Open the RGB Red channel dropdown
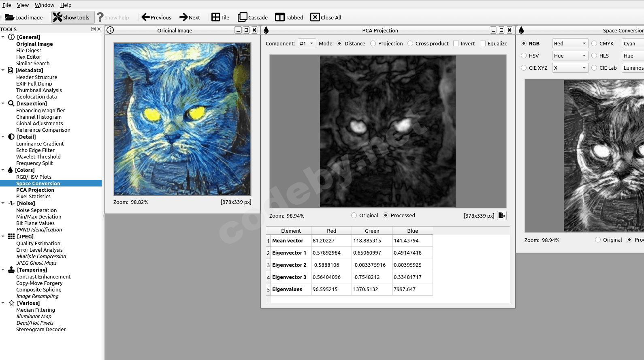The width and height of the screenshot is (644, 360). [x=570, y=44]
